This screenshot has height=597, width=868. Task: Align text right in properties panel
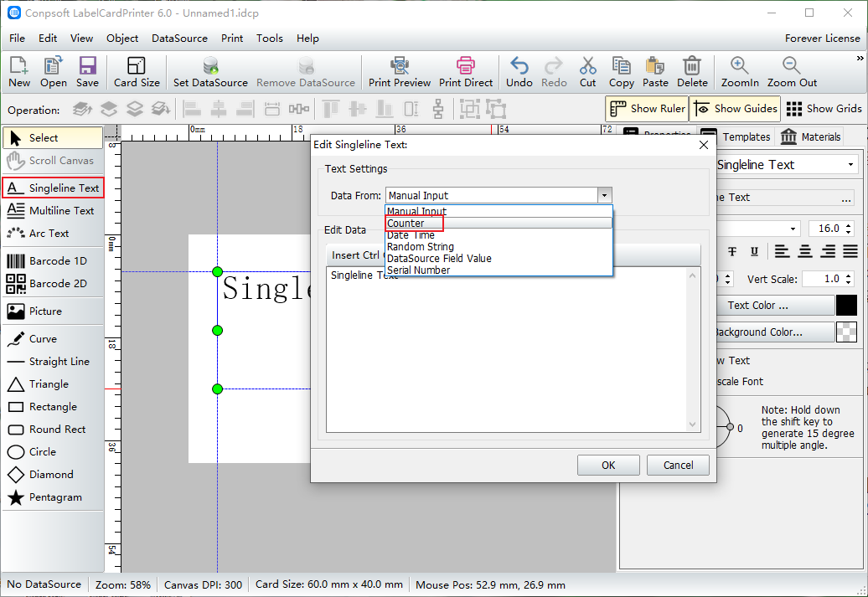tap(828, 252)
